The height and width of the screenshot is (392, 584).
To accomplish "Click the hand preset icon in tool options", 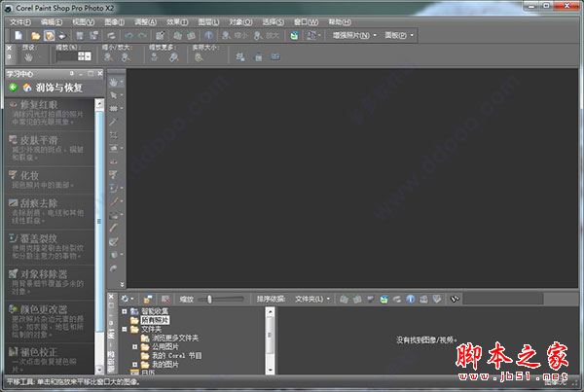I will pos(28,57).
